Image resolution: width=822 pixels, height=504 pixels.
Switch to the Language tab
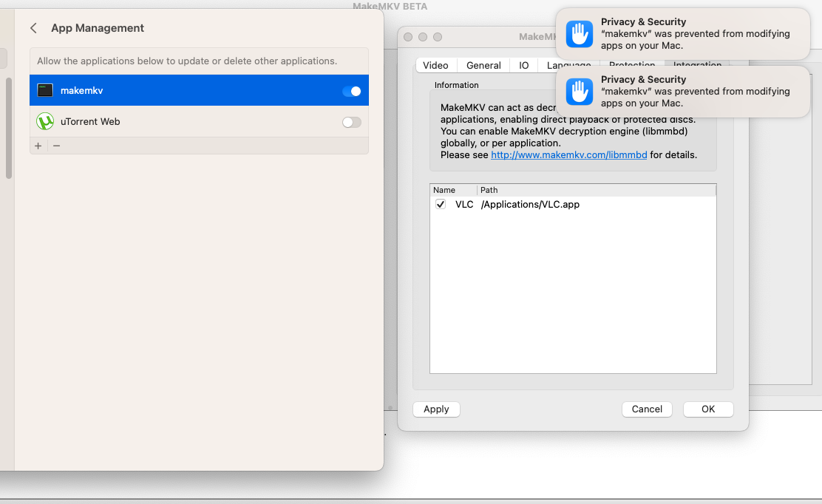(x=568, y=66)
